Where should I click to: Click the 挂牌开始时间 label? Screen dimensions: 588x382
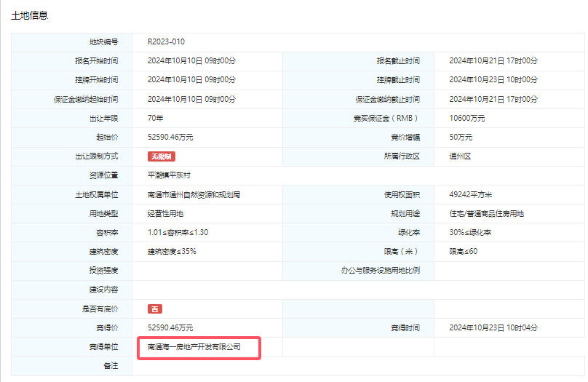97,80
